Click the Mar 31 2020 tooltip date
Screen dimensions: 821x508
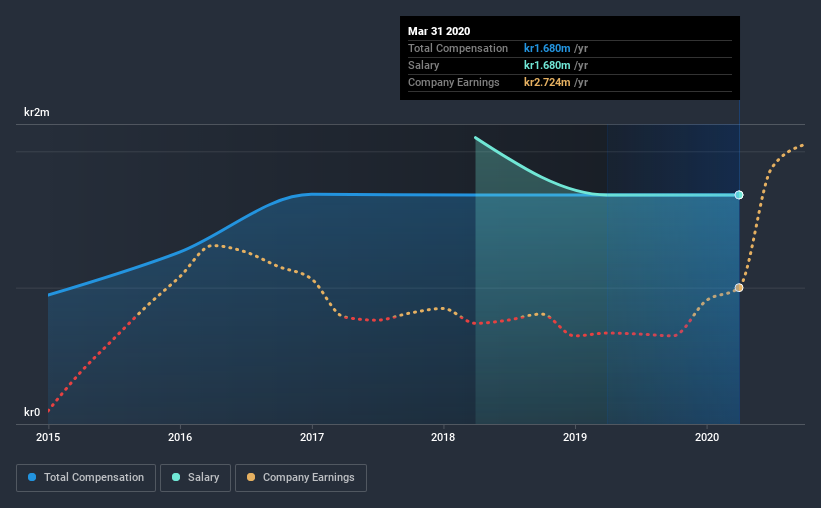439,31
